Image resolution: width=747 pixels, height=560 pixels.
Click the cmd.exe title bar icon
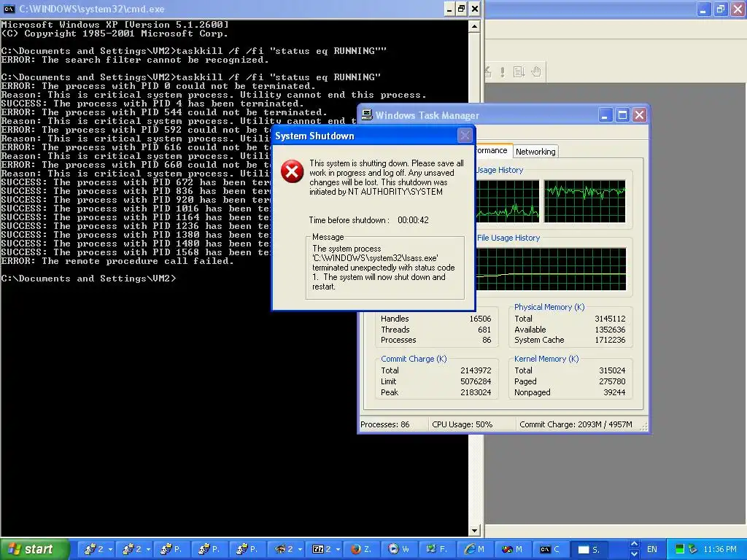(x=9, y=9)
